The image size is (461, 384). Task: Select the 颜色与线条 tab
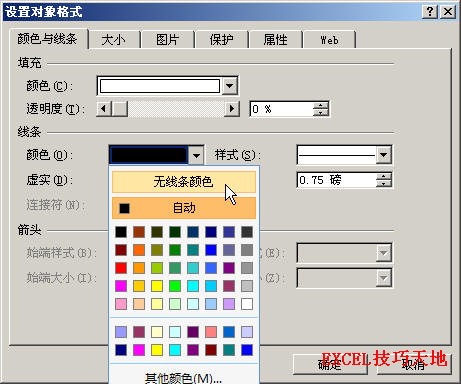pos(47,39)
